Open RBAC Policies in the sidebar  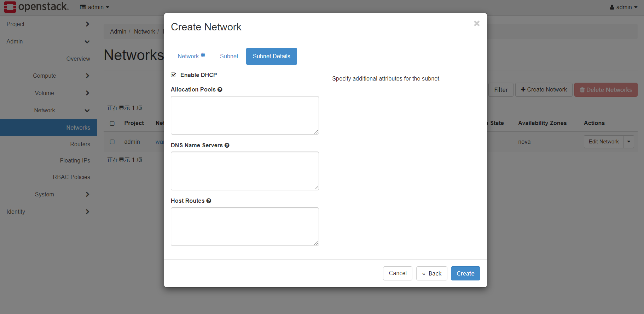[x=71, y=177]
